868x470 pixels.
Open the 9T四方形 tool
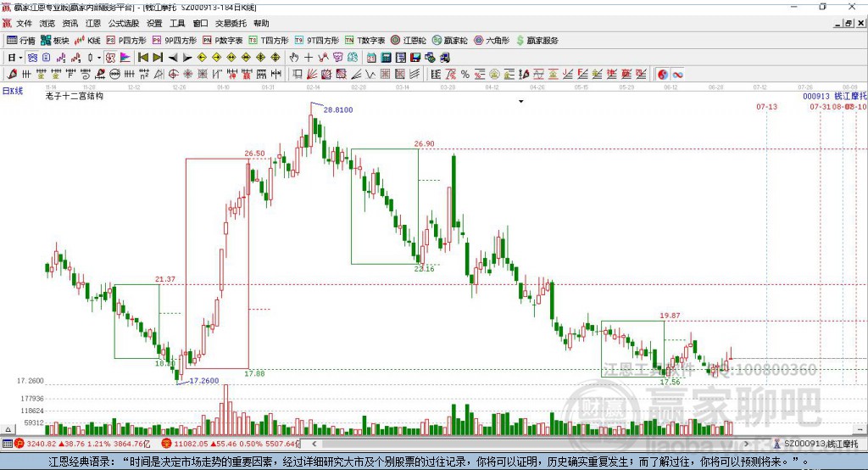click(317, 41)
